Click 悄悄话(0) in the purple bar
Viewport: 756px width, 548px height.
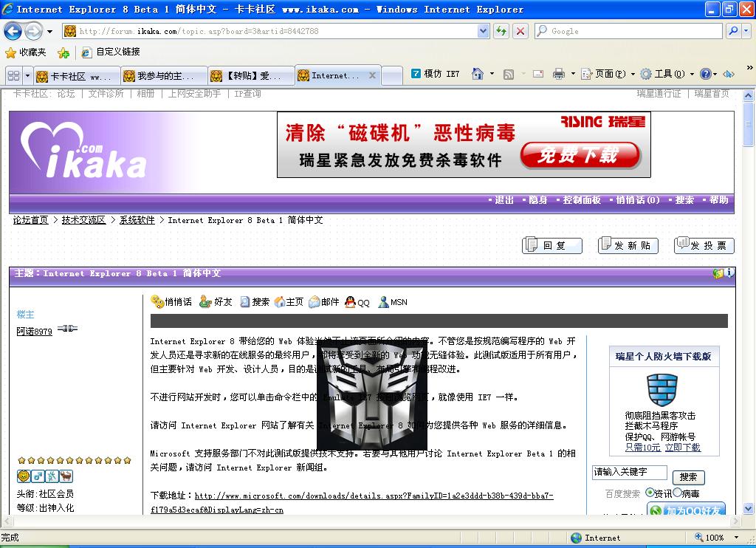[x=637, y=200]
